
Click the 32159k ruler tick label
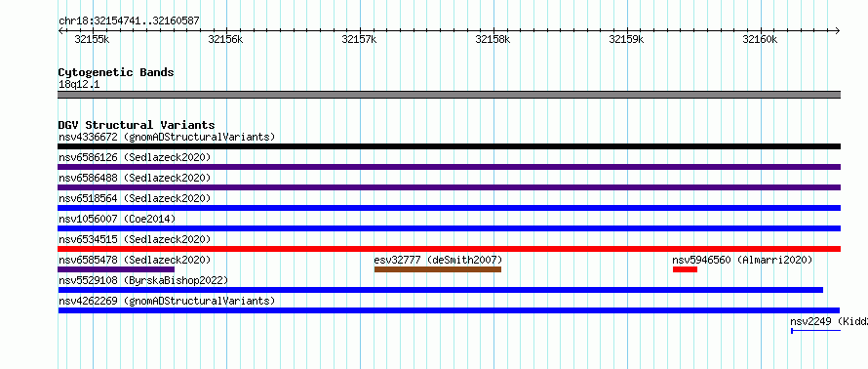[x=626, y=39]
